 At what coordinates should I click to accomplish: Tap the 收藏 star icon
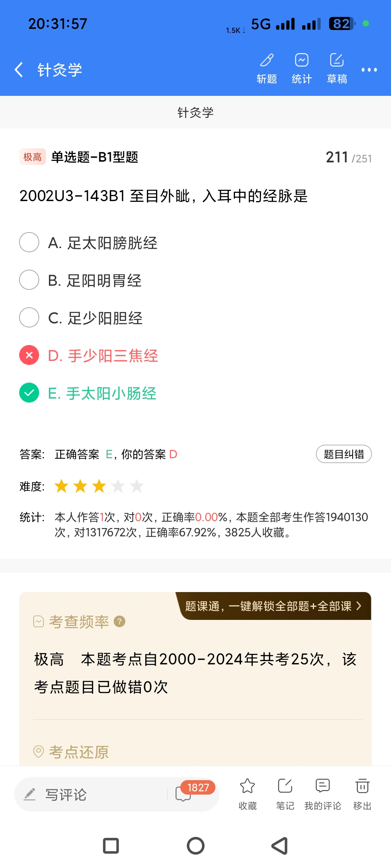click(248, 793)
